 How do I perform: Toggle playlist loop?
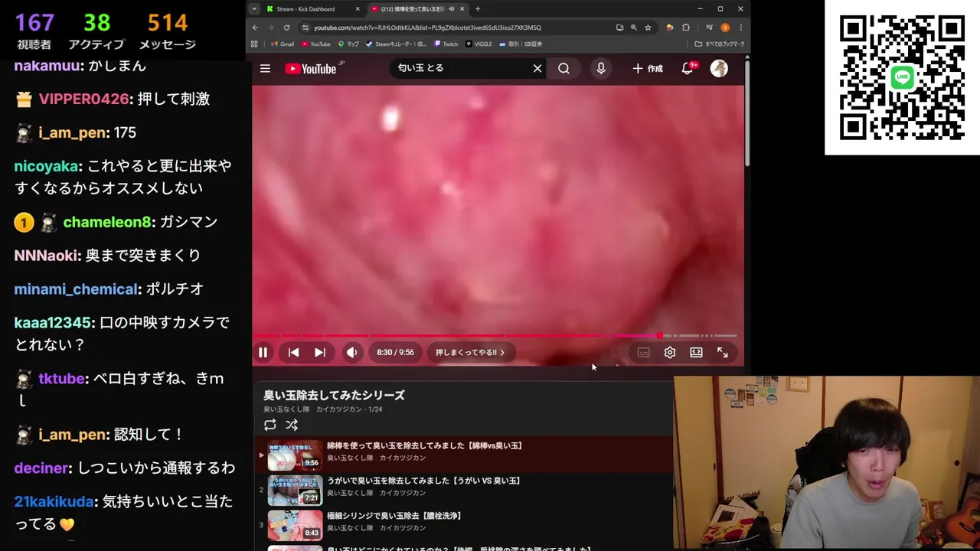tap(269, 425)
